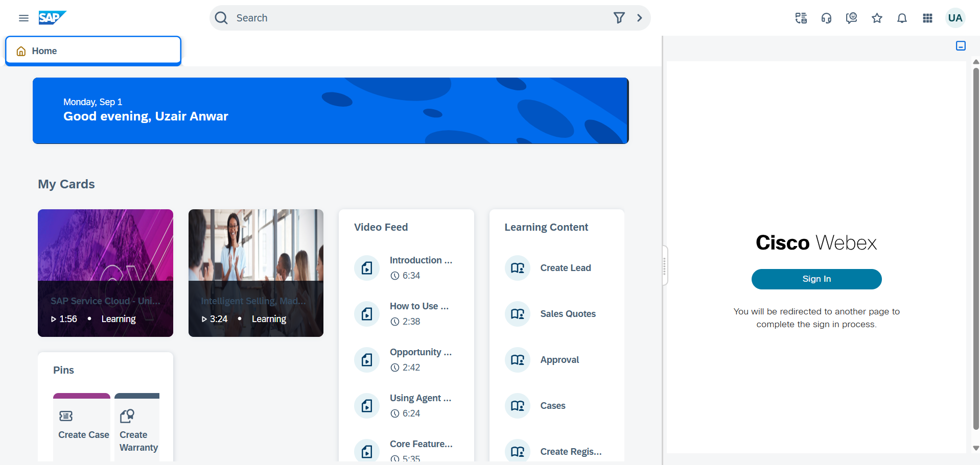
Task: Open the search filter funnel icon
Action: tap(619, 18)
